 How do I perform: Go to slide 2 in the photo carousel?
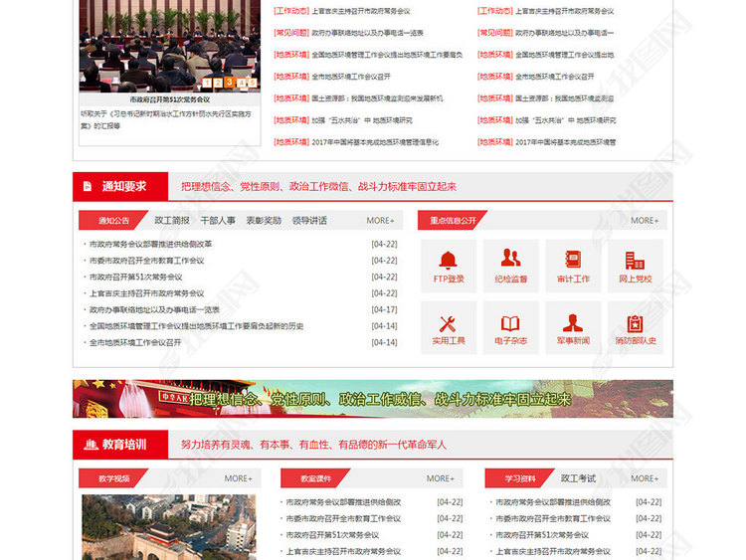pos(218,83)
